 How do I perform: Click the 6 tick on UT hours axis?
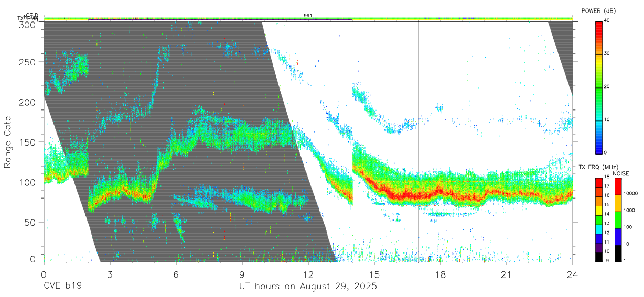pos(176,274)
